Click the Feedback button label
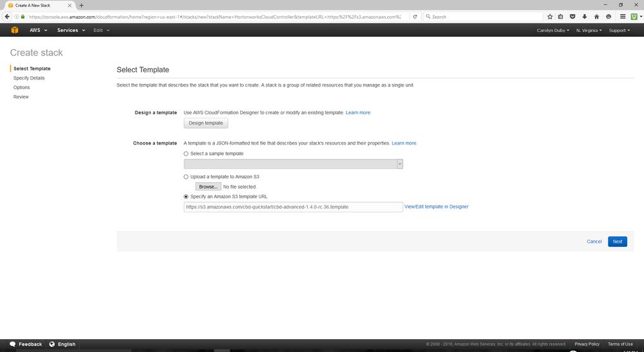Image resolution: width=644 pixels, height=352 pixels. 30,344
